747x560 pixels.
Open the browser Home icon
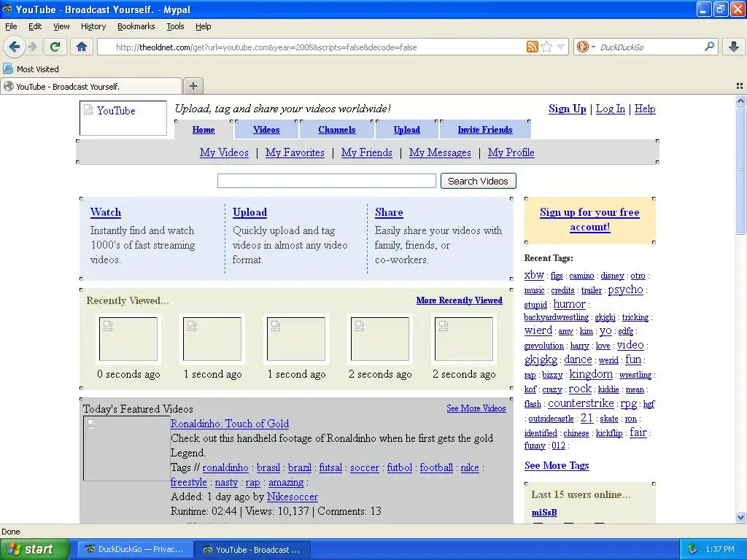pos(82,47)
